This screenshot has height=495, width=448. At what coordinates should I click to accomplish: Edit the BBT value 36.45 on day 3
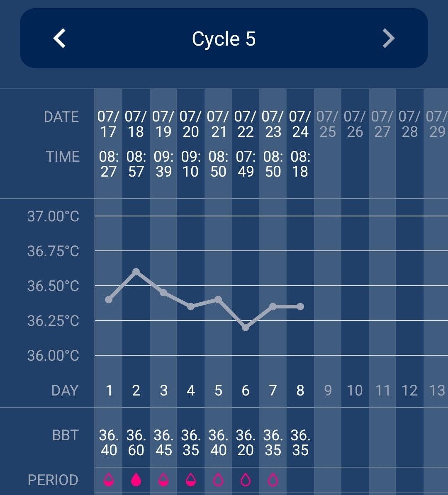(163, 442)
